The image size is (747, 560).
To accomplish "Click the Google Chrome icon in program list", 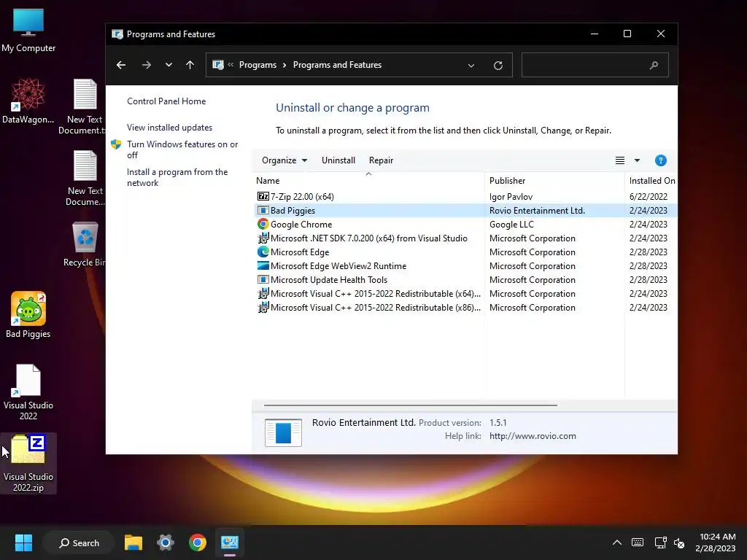I will click(x=263, y=225).
